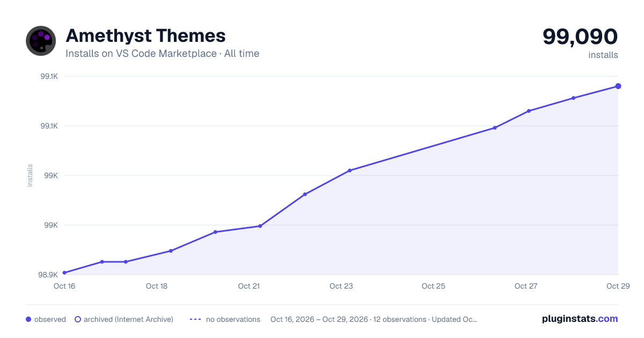This screenshot has height=338, width=644.
Task: Click the 'no observations' legend text
Action: (233, 319)
